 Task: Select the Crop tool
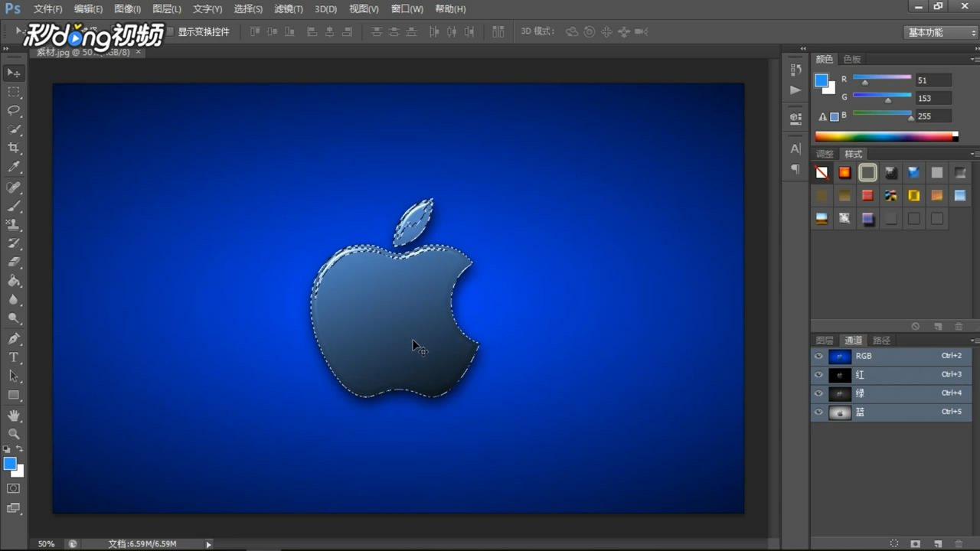[14, 148]
